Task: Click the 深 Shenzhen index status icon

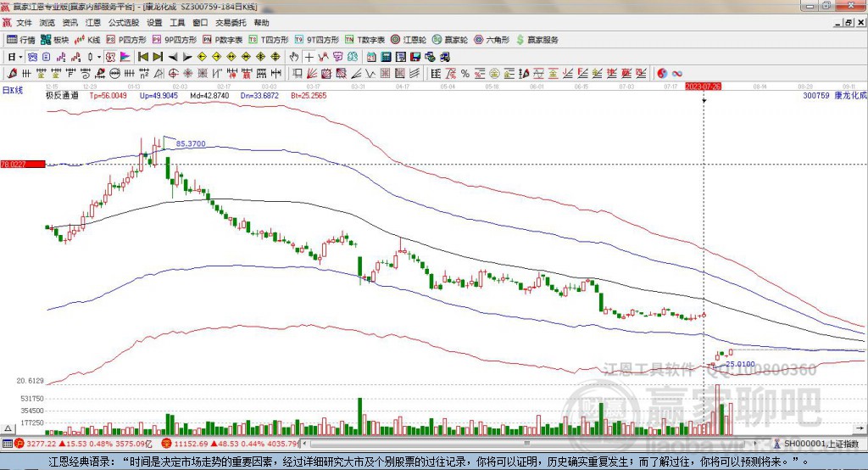Action: [166, 444]
